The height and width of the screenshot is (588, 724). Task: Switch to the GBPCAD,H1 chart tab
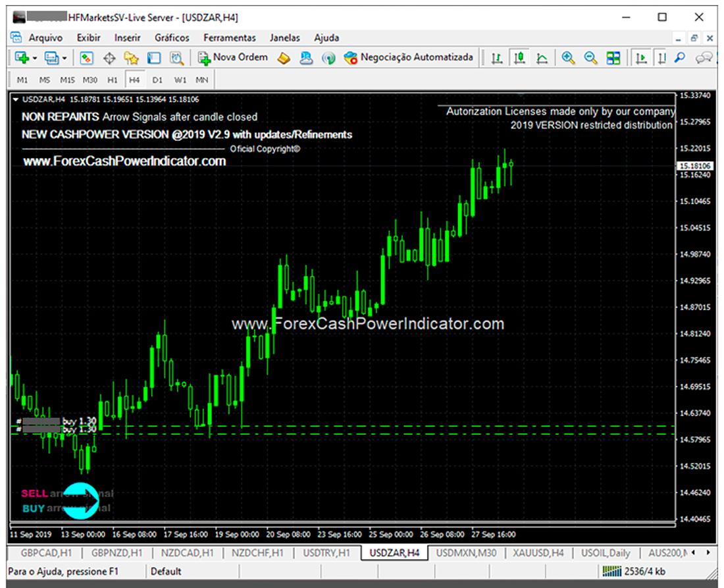(46, 553)
